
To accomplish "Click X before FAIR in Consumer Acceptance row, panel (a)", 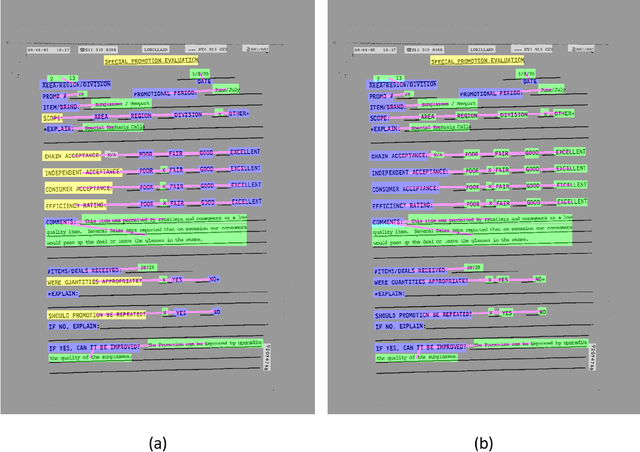I will [164, 186].
